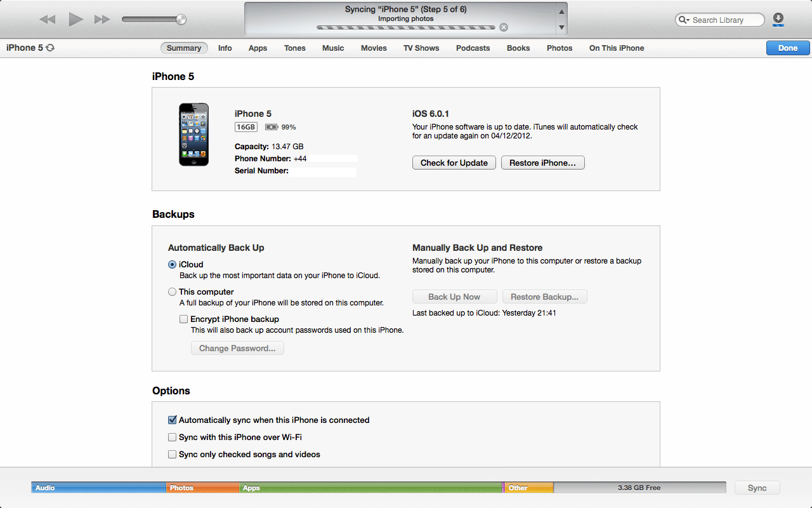Click the Change Password button
The width and height of the screenshot is (812, 508).
tap(237, 349)
